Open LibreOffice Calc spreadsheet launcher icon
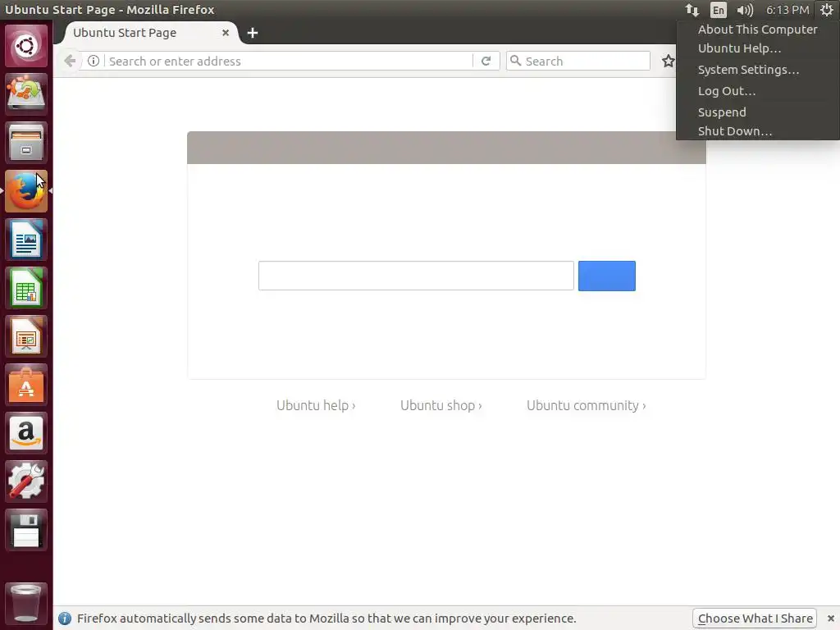This screenshot has height=630, width=840. tap(25, 288)
